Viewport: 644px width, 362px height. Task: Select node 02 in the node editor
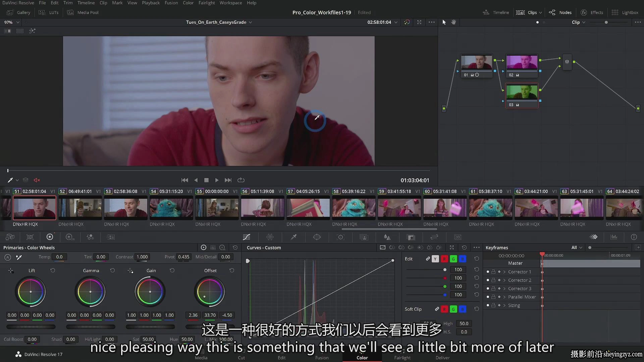pyautogui.click(x=522, y=66)
